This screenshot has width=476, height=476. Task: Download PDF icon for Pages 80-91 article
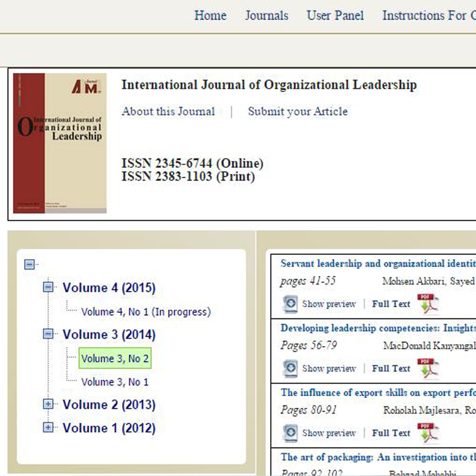(428, 433)
